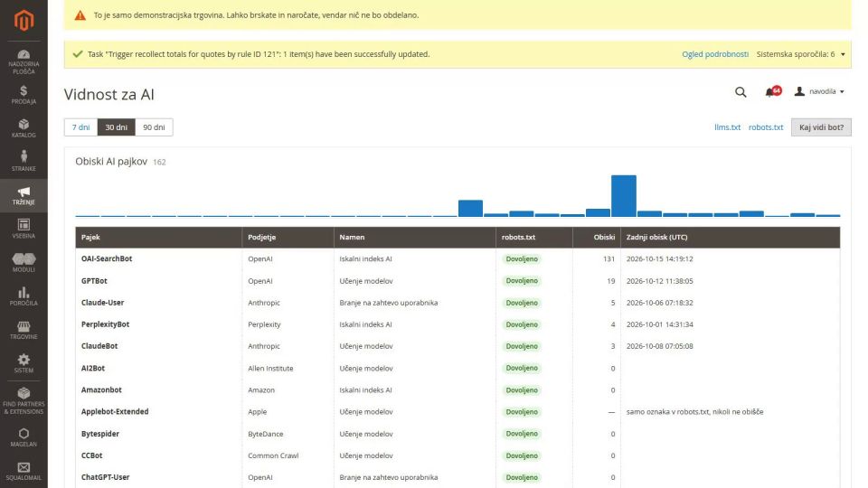868x488 pixels.
Task: Click the ChatGPT-User row name
Action: (x=105, y=477)
